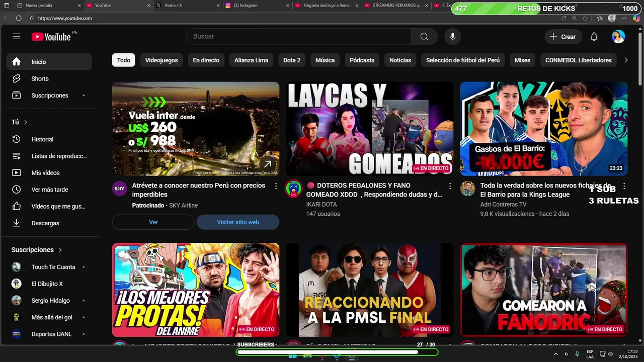This screenshot has width=644, height=362.
Task: Click the IKARI DOTA channel avatar
Action: click(294, 189)
